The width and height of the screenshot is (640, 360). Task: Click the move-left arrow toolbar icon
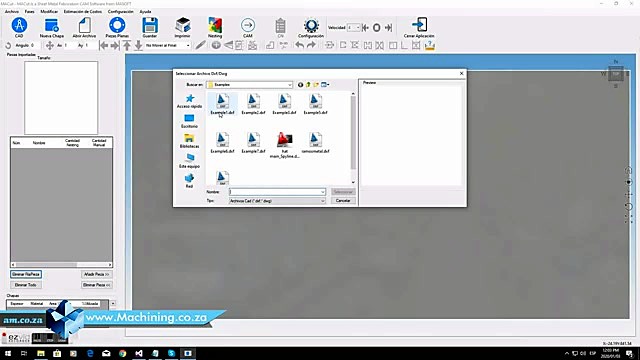point(104,45)
